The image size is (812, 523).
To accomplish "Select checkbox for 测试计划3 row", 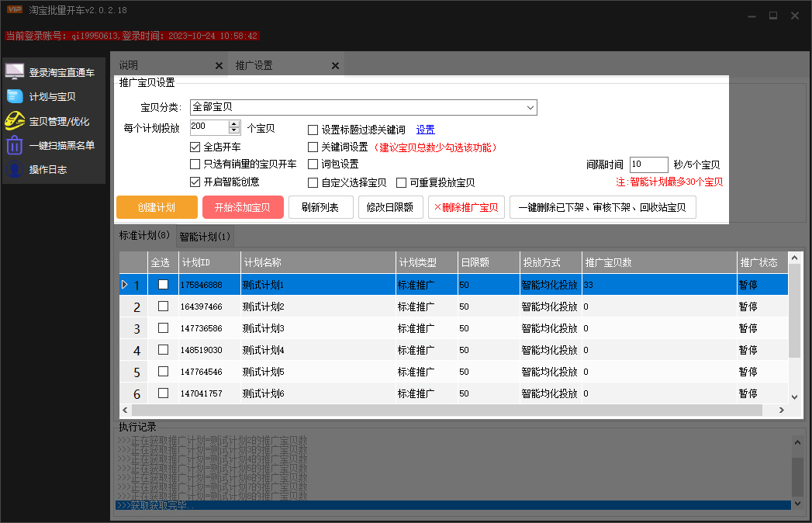I will pos(163,328).
